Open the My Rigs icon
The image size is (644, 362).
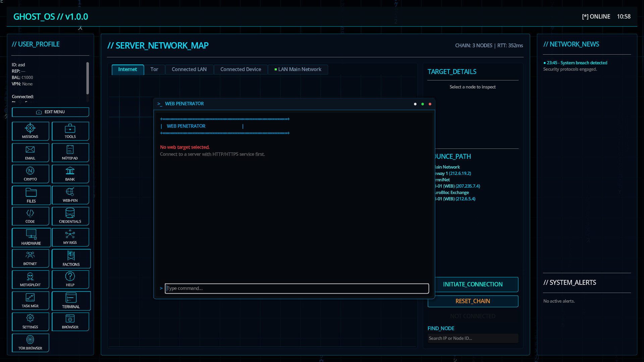tap(70, 237)
